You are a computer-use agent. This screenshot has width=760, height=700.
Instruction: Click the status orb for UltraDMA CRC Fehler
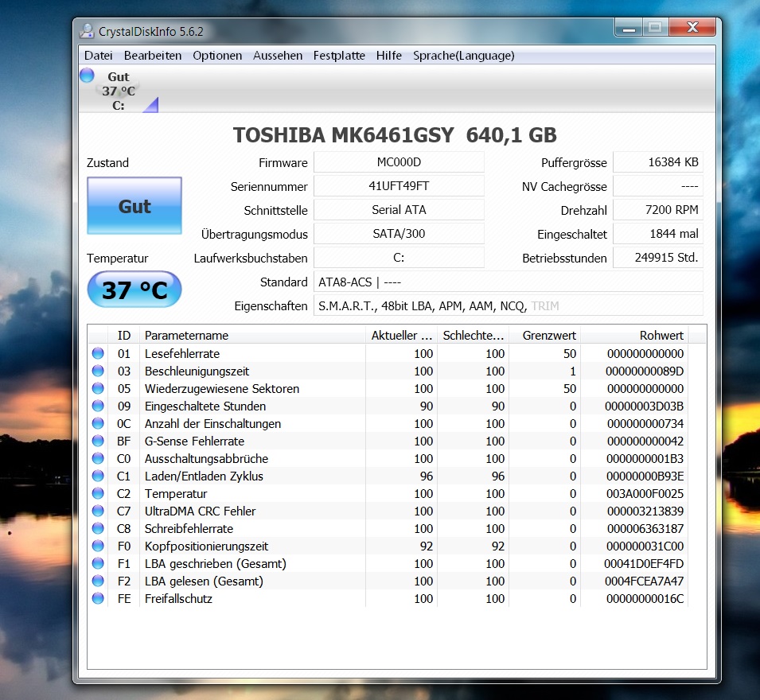coord(98,511)
